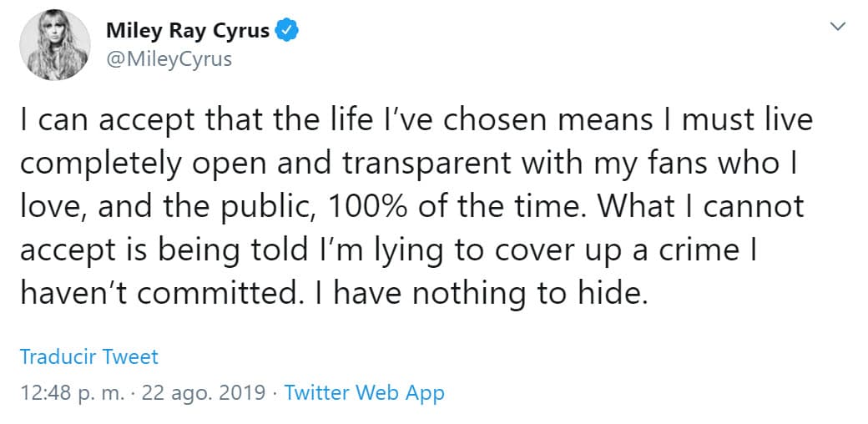Open the Twitter Web App source link
The width and height of the screenshot is (868, 424).
(x=365, y=392)
